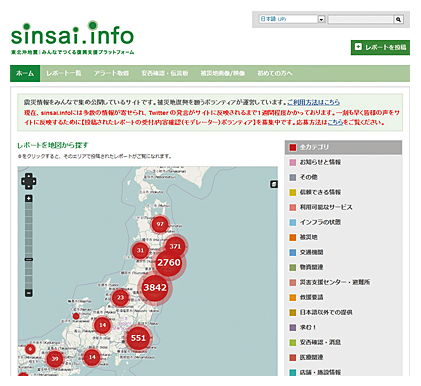The image size is (421, 386).
Task: Open the map layer switcher icon
Action: coord(274,184)
